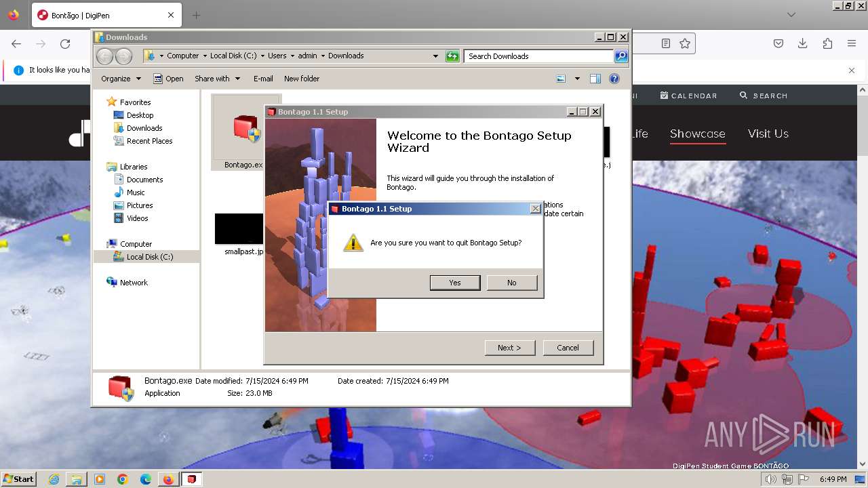
Task: Switch to Firefox taskbar icon
Action: (168, 479)
